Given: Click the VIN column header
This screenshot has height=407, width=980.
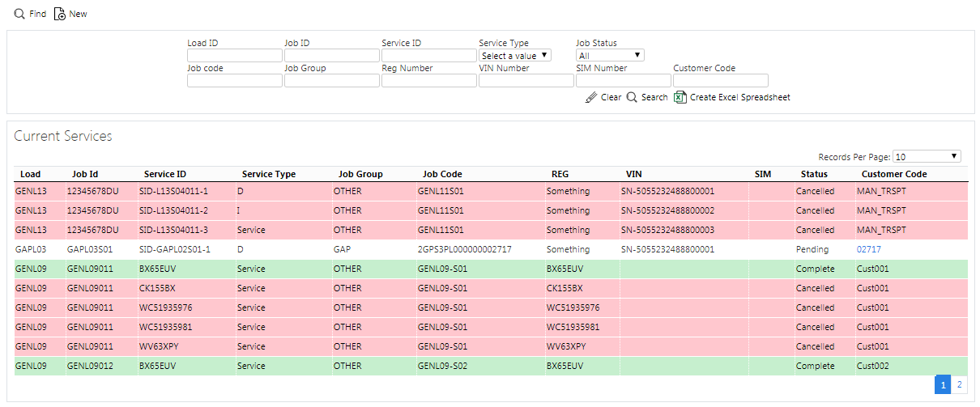Looking at the screenshot, I should 634,174.
